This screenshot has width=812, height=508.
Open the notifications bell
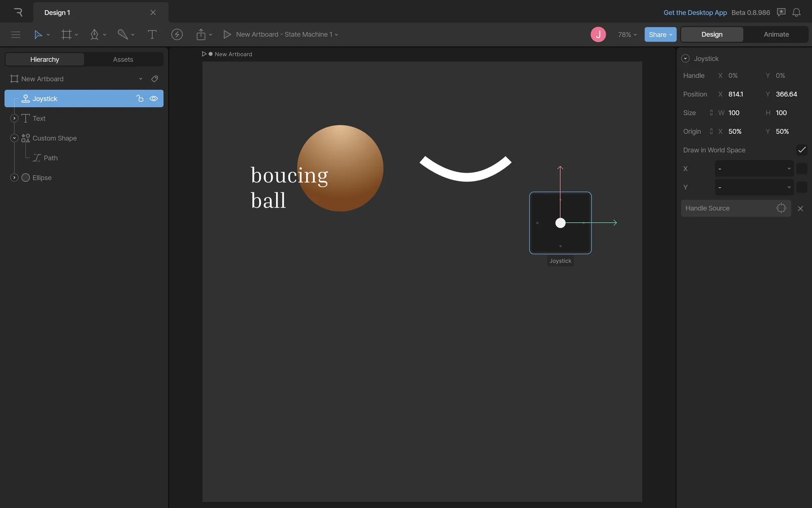796,13
